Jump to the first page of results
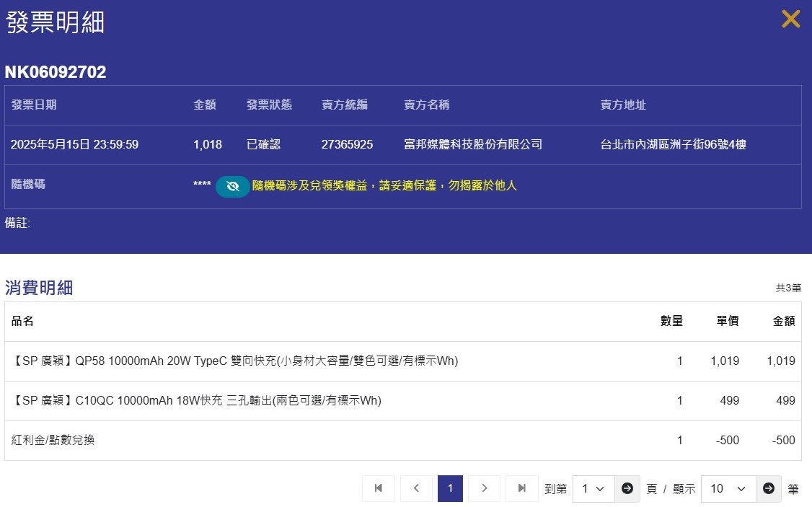 pyautogui.click(x=379, y=488)
